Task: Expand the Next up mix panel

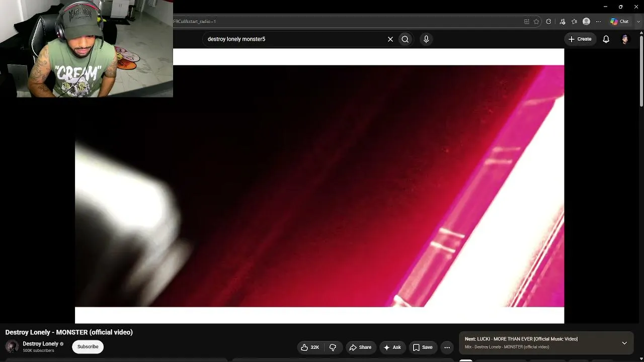Action: point(624,343)
